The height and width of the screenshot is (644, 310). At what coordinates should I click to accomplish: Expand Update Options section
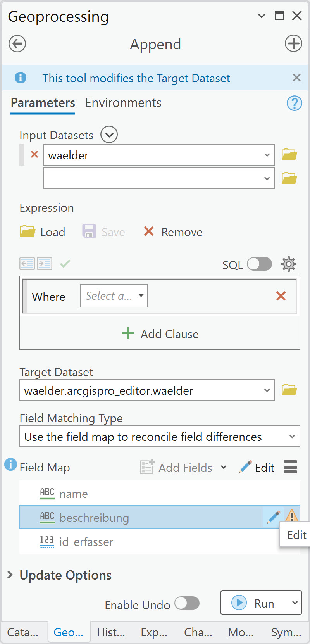[x=10, y=575]
